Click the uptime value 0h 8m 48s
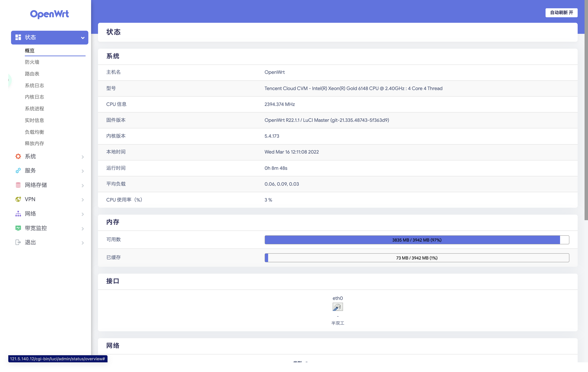 point(276,168)
